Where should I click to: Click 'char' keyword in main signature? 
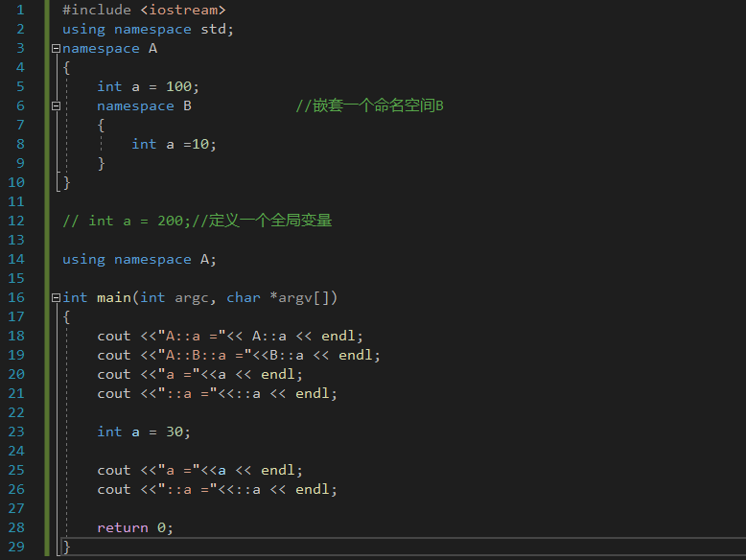[244, 298]
